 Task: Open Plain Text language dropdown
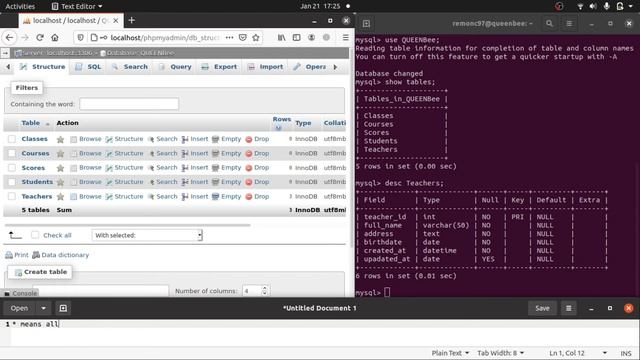(450, 353)
